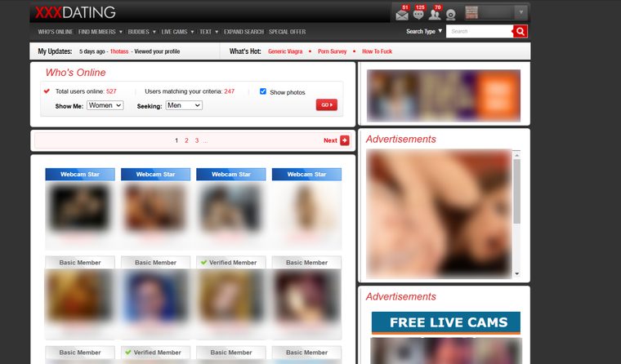Open the third Webcam Star thumbnail
Image resolution: width=621 pixels, height=364 pixels.
(231, 207)
